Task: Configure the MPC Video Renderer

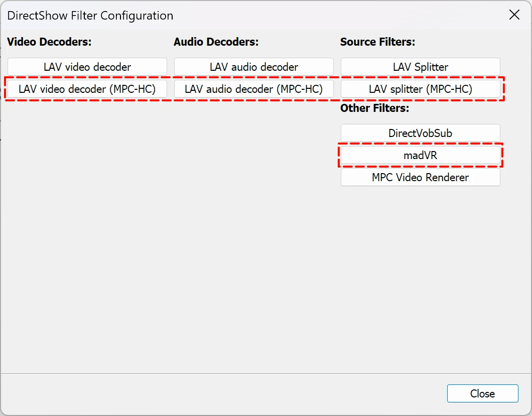Action: tap(421, 177)
